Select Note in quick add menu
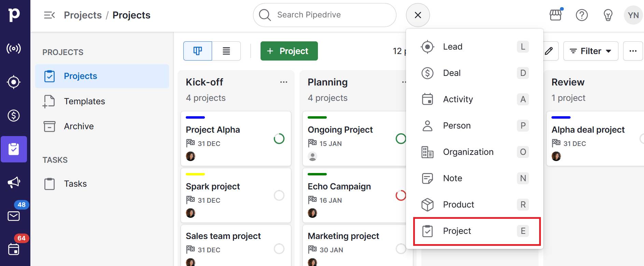Viewport: 644px width, 266px height. (x=475, y=178)
